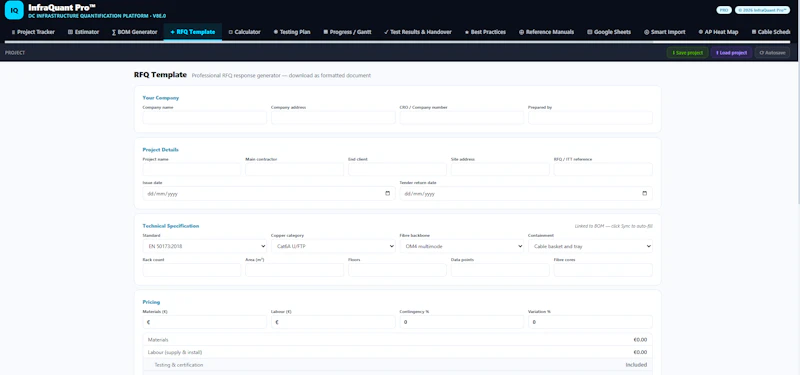Open the Testing Plan tab

(292, 32)
